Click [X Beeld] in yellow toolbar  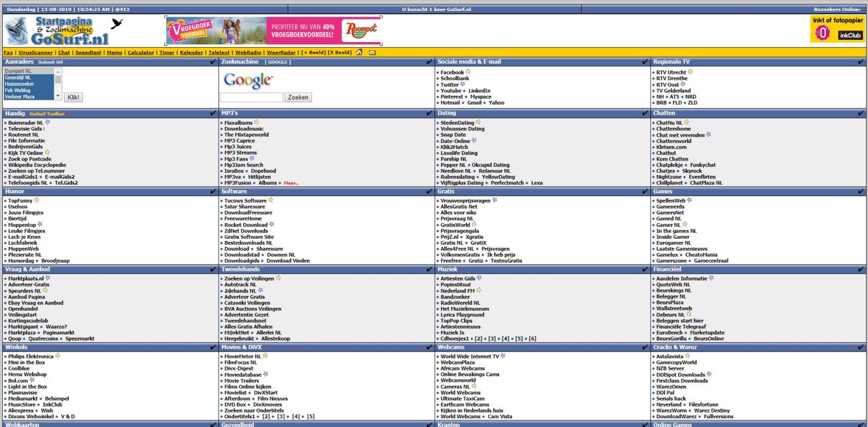tap(339, 53)
